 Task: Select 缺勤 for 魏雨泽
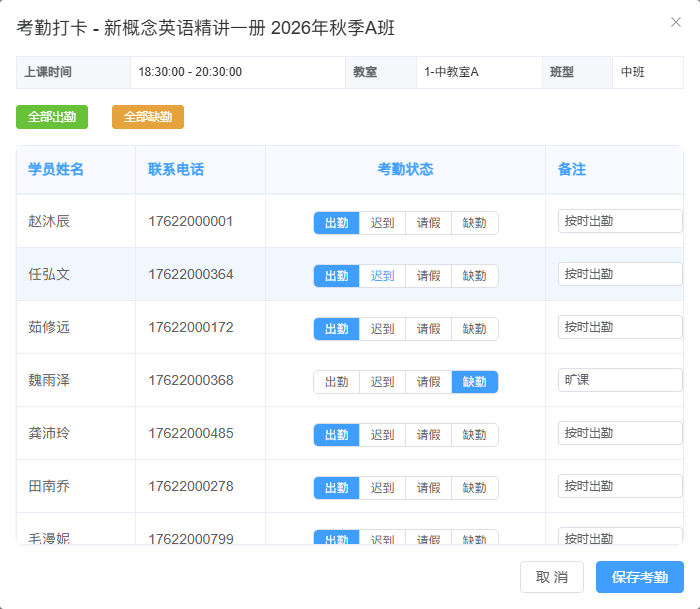(475, 382)
